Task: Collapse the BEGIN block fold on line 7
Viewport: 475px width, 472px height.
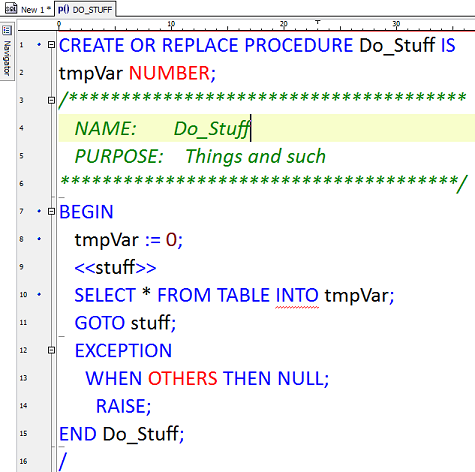Action: 51,211
